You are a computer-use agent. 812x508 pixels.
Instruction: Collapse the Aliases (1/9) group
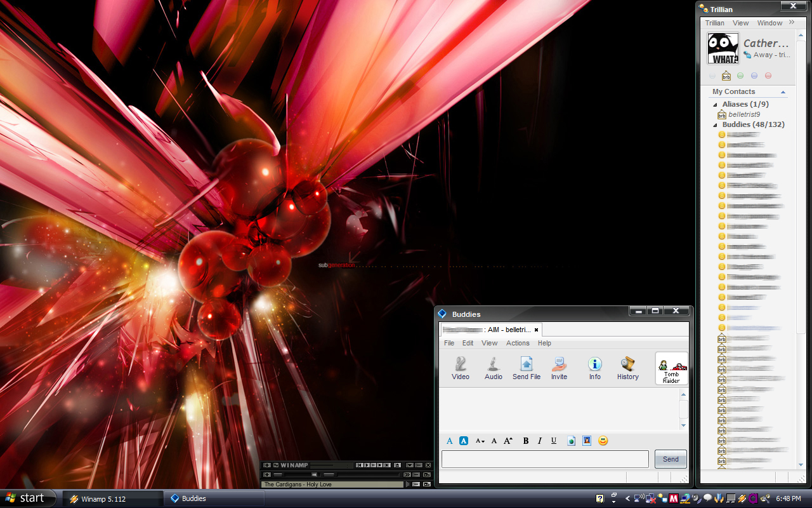(x=715, y=104)
